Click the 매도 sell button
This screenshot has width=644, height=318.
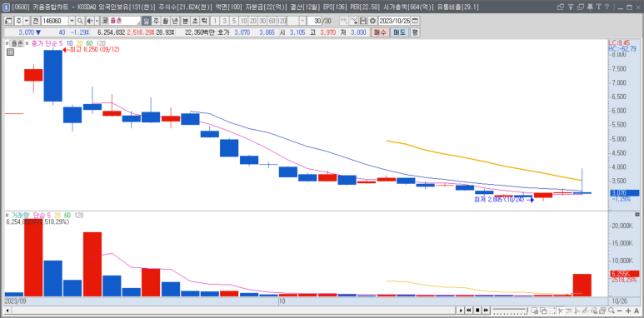pyautogui.click(x=399, y=32)
